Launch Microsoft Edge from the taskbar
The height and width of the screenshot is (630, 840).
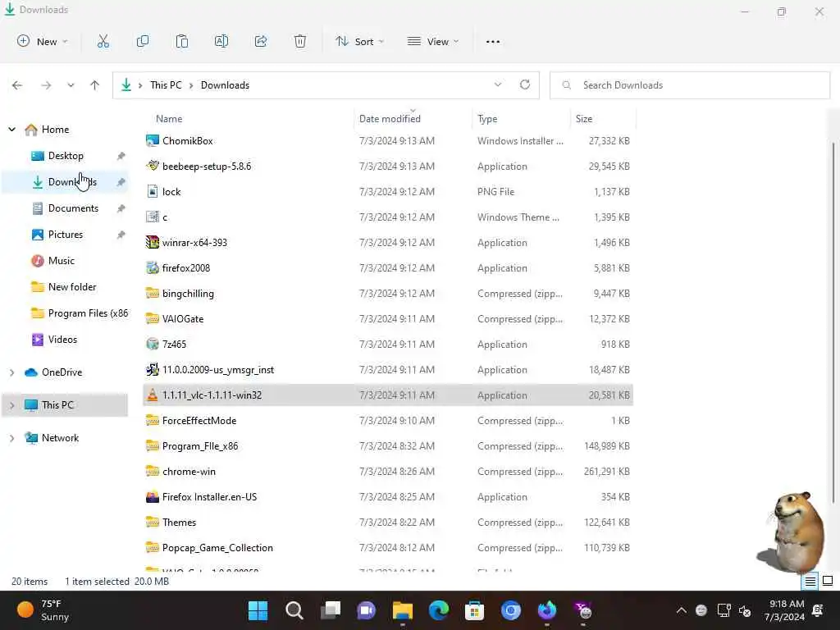click(438, 610)
